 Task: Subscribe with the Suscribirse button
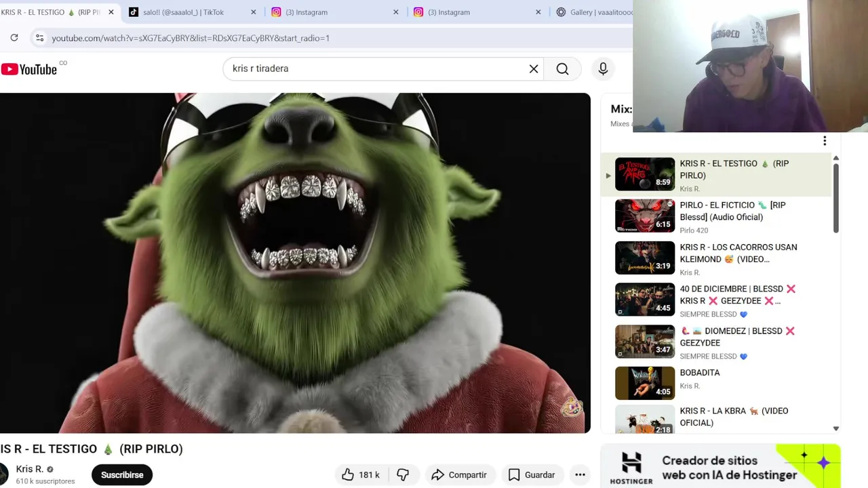pos(122,474)
